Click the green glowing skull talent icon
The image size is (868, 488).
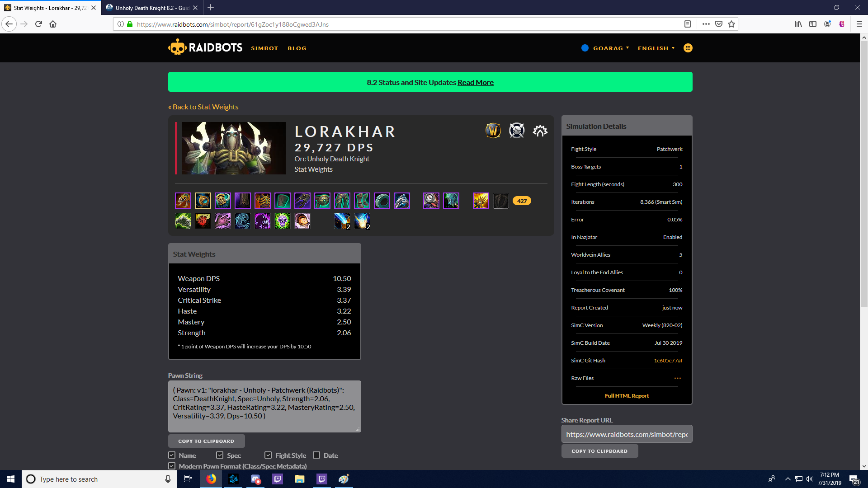click(283, 221)
